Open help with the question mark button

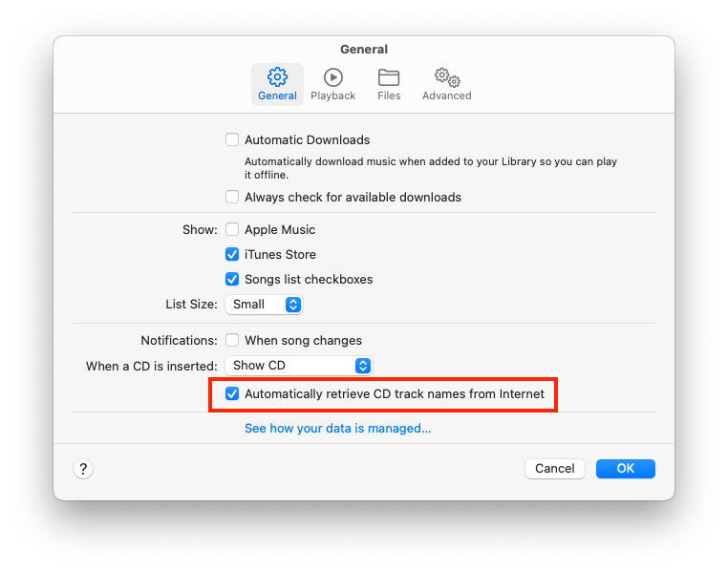pos(83,469)
